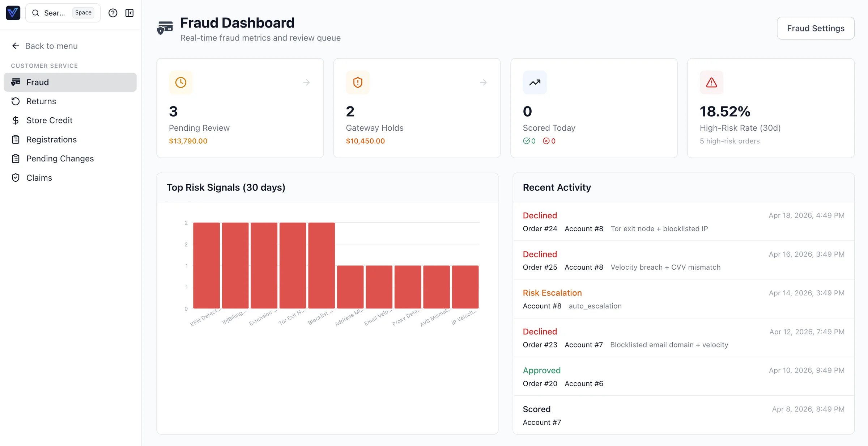Open Pending Review details via its arrow
This screenshot has height=446, width=868.
point(306,82)
